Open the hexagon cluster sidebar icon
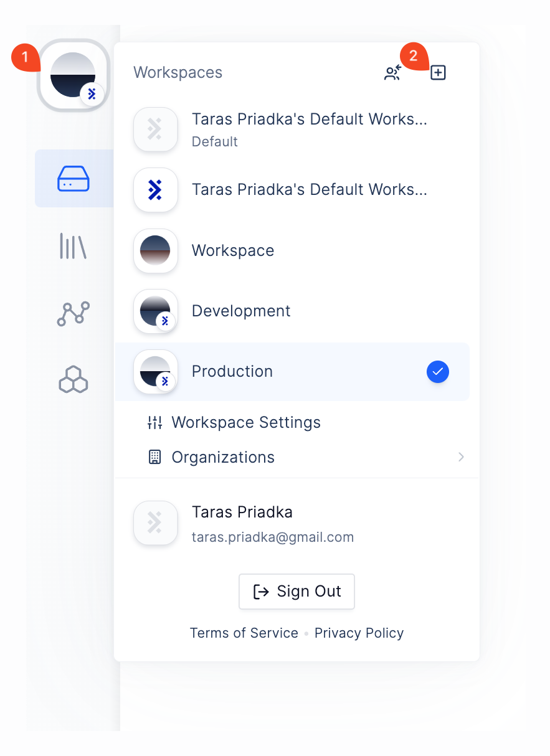This screenshot has width=550, height=756. 73,379
